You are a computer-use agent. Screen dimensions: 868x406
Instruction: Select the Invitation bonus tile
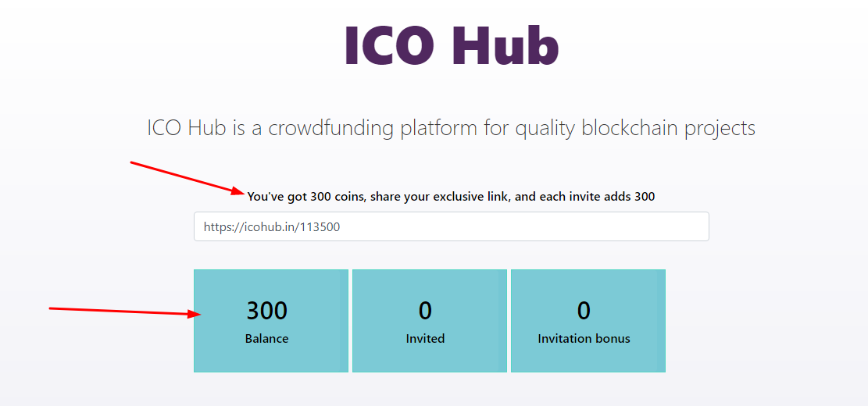pos(588,321)
